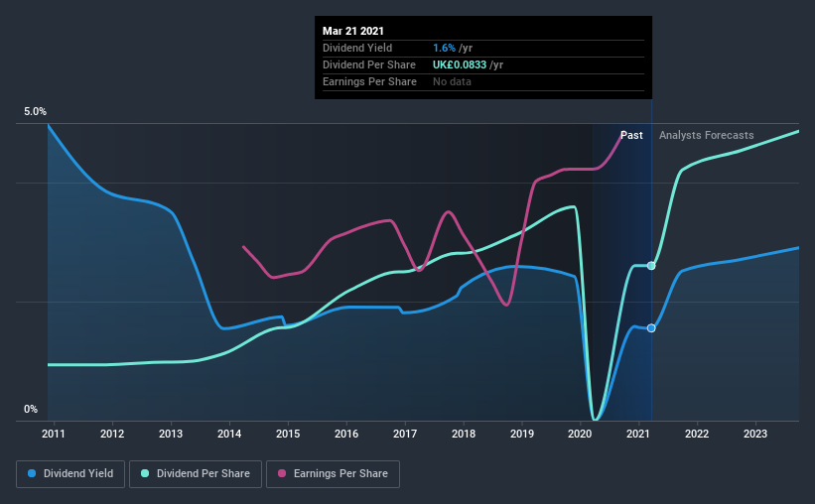Click the 2023 x-axis label

[755, 434]
